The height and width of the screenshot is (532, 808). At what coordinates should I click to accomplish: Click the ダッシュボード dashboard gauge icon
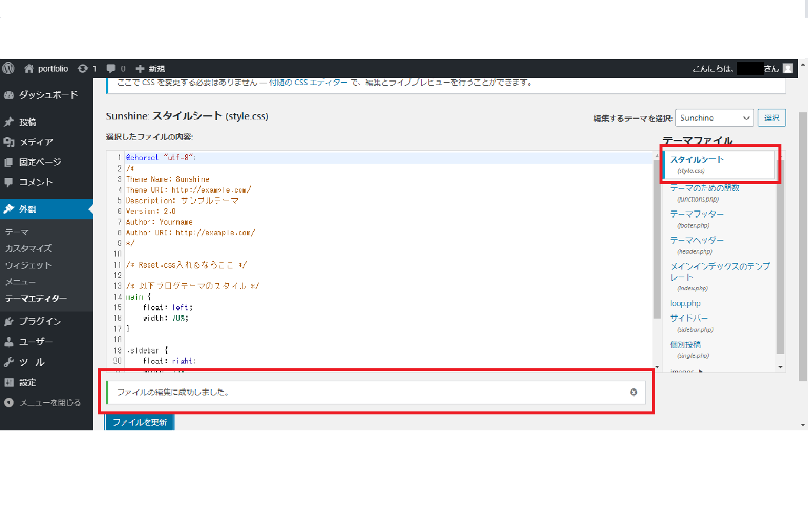click(9, 95)
